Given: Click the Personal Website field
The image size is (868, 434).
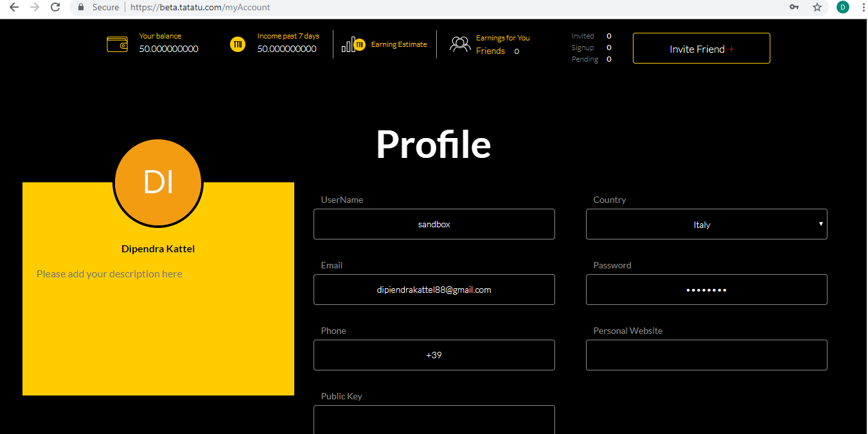Looking at the screenshot, I should click(706, 355).
